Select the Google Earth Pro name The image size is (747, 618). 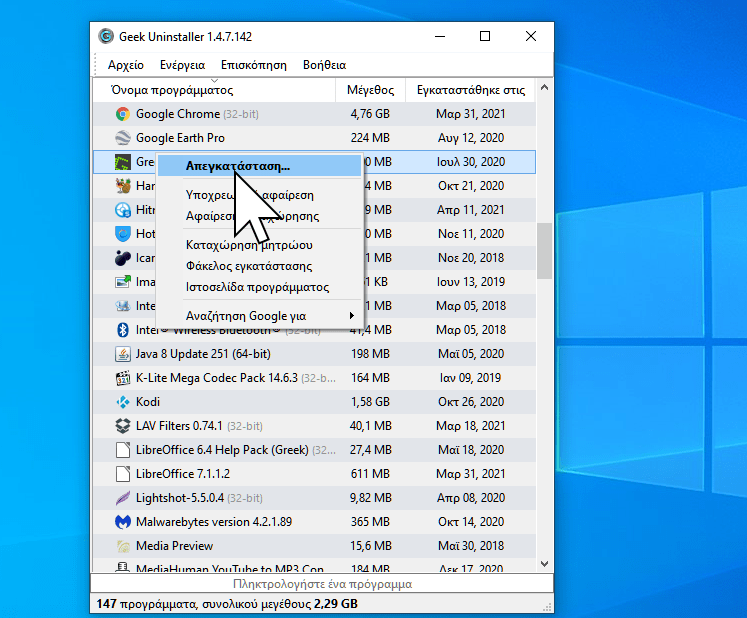pyautogui.click(x=180, y=138)
